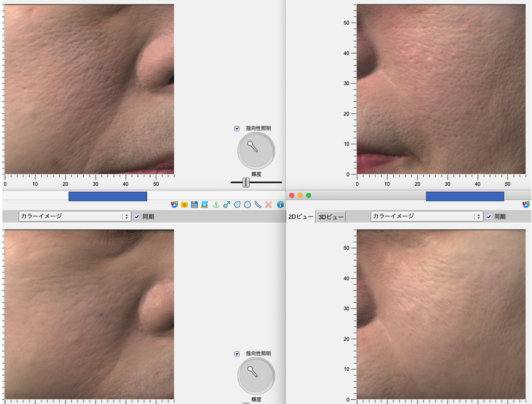Image resolution: width=532 pixels, height=404 pixels.
Task: Click the upper directional light dial
Action: [x=256, y=151]
